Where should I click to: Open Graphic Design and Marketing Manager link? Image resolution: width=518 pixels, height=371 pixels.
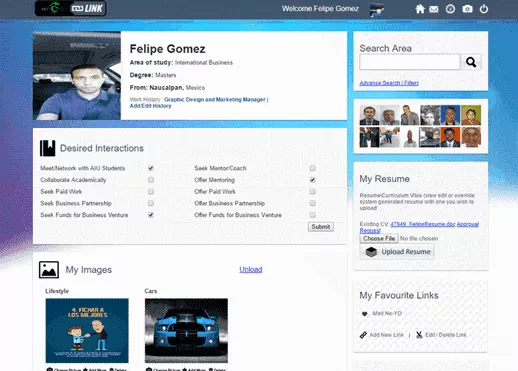[x=215, y=100]
